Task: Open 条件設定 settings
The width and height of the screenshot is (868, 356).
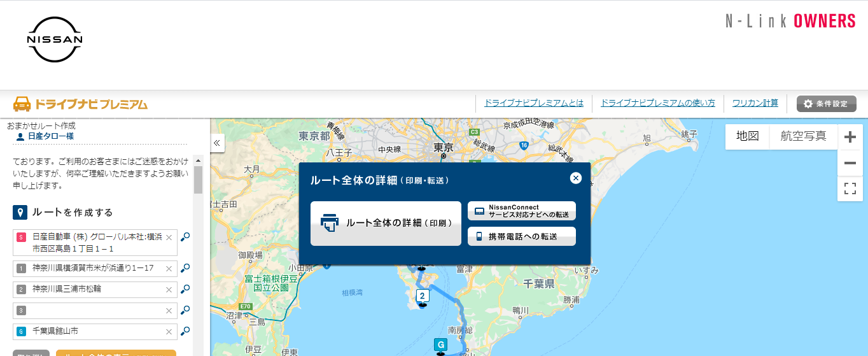Action: [826, 104]
